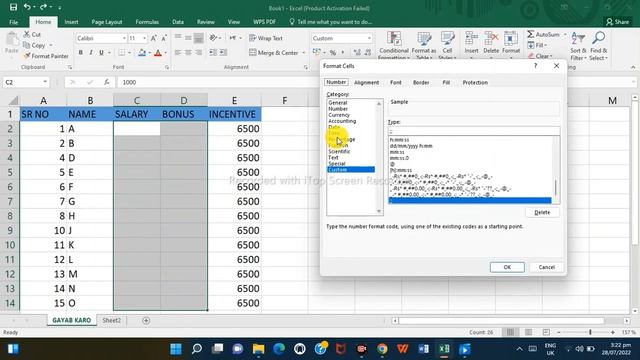This screenshot has height=360, width=640.
Task: Click the Font Color A icon
Action: click(158, 52)
